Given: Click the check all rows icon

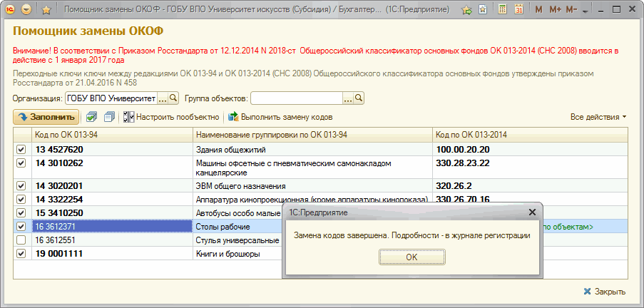Looking at the screenshot, I should tap(91, 117).
